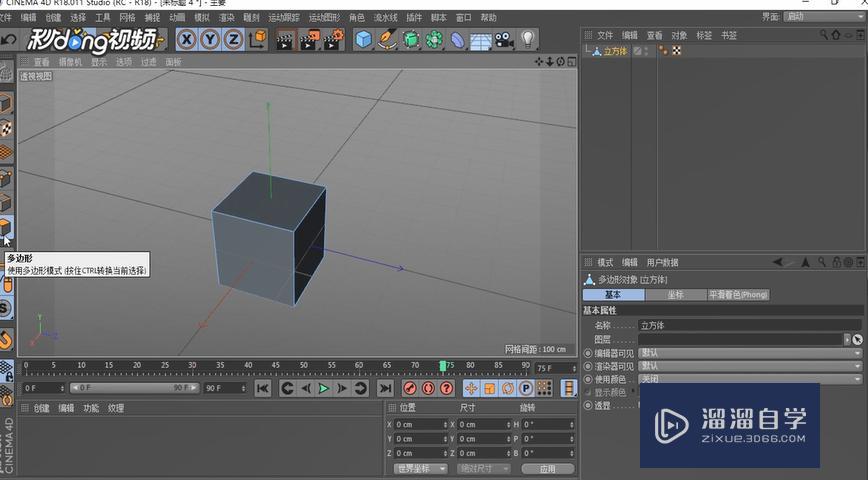Click the 图层 field arrow button
868x480 pixels.
(847, 339)
